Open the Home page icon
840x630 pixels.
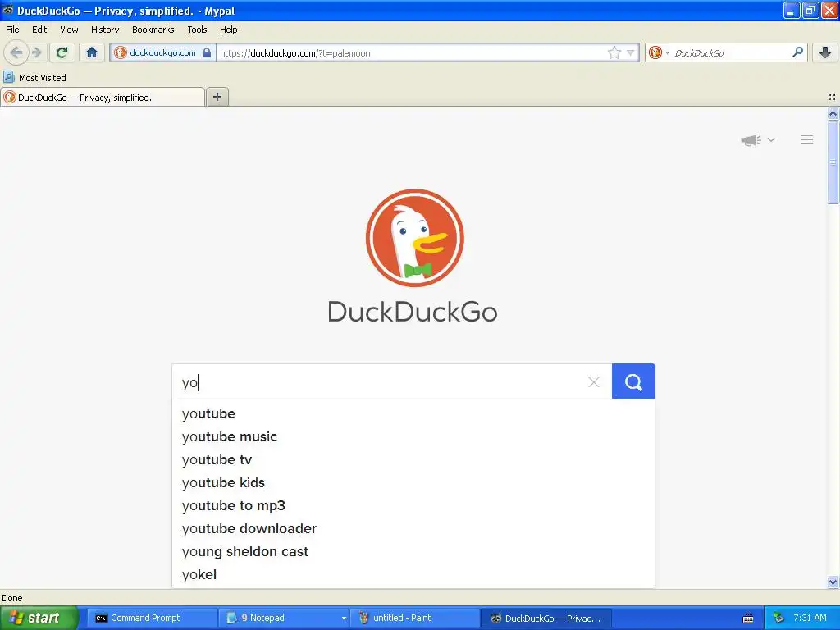tap(92, 52)
